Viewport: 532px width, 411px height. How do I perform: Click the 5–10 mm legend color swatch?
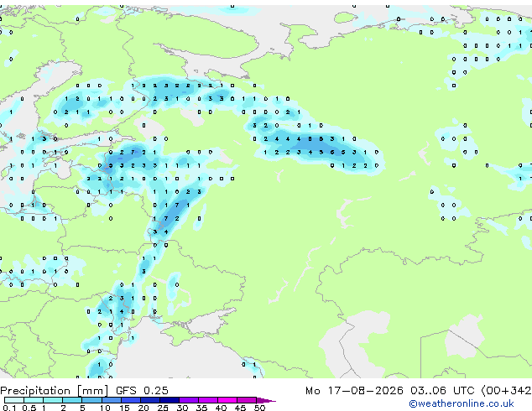pos(91,400)
